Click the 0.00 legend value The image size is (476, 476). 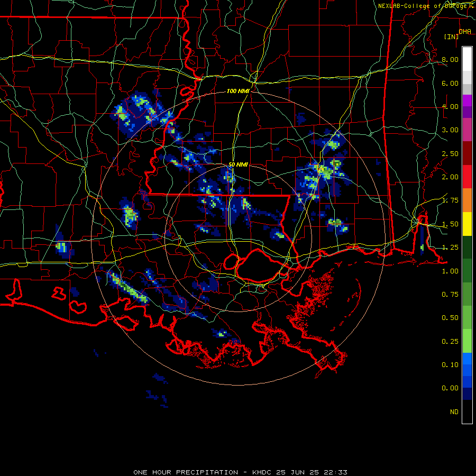click(x=450, y=388)
